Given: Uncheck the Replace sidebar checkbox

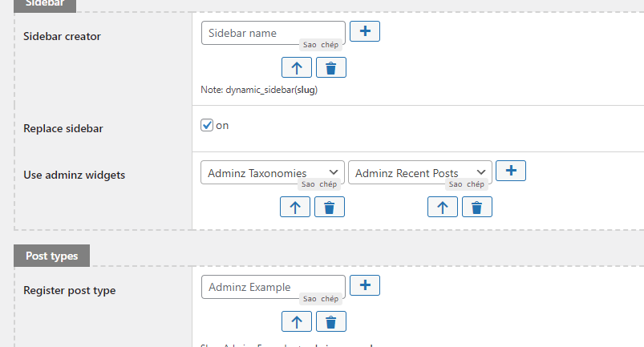Looking at the screenshot, I should pyautogui.click(x=207, y=125).
